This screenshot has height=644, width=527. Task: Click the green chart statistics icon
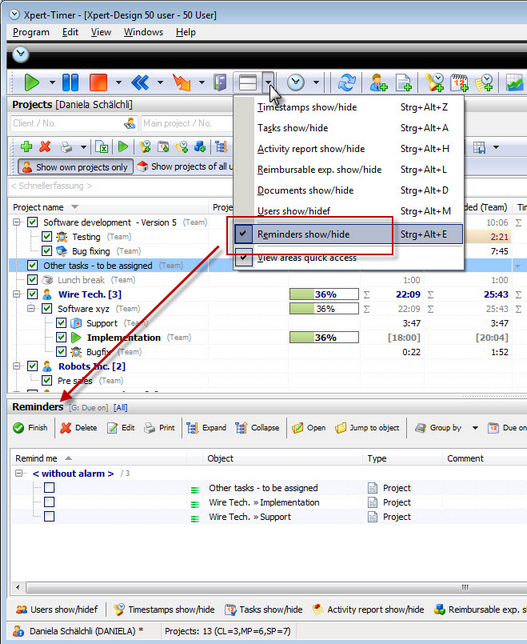(x=514, y=82)
